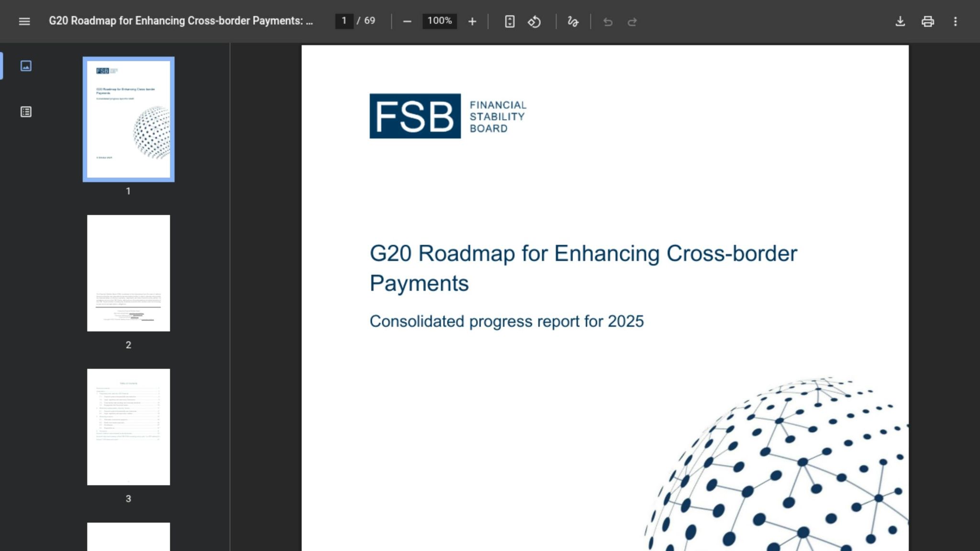Click the document title in the toolbar

pyautogui.click(x=181, y=21)
